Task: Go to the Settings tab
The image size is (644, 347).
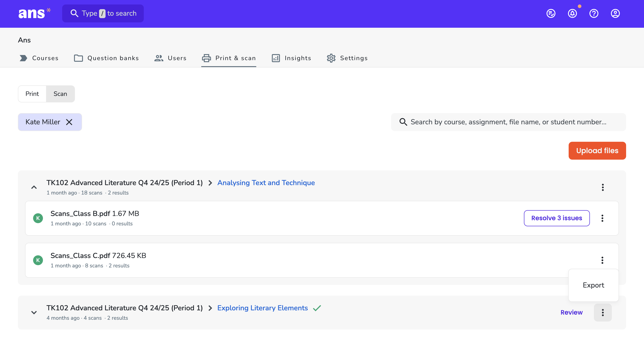Action: 347,58
